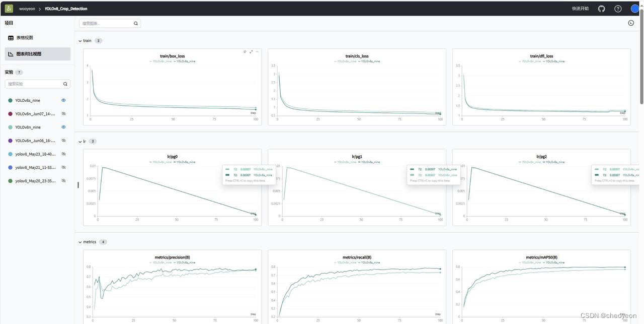The width and height of the screenshot is (644, 324).
Task: Hide the YOLOv8n_nine experiment
Action: coord(63,127)
